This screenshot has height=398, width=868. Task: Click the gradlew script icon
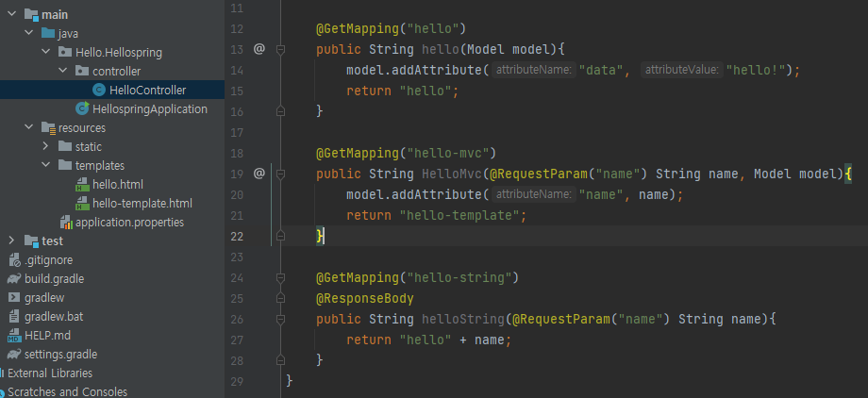click(x=14, y=297)
